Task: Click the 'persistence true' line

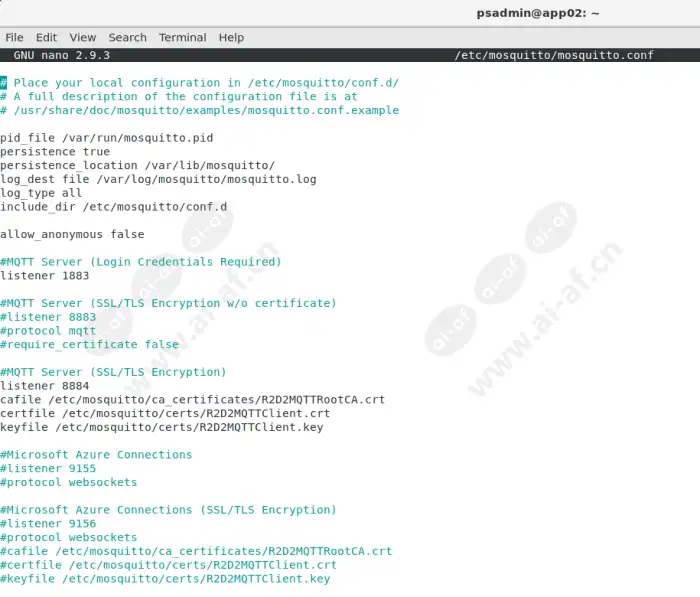Action: point(55,152)
